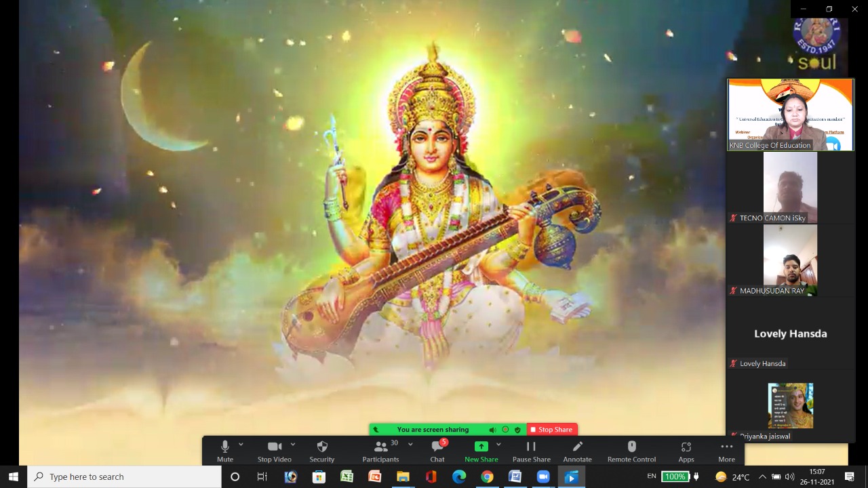Select TECNO CAMON iSky video tile
The width and height of the screenshot is (868, 488).
[x=791, y=187]
